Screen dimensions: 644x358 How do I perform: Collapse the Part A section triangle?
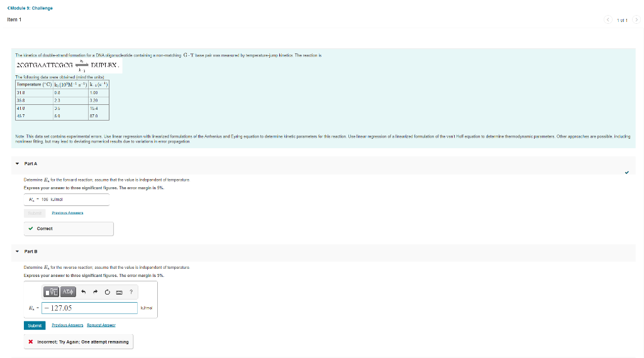[17, 164]
